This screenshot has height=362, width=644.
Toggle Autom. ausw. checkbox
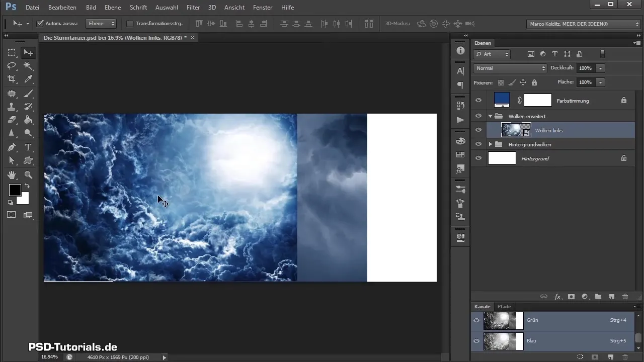pyautogui.click(x=40, y=24)
